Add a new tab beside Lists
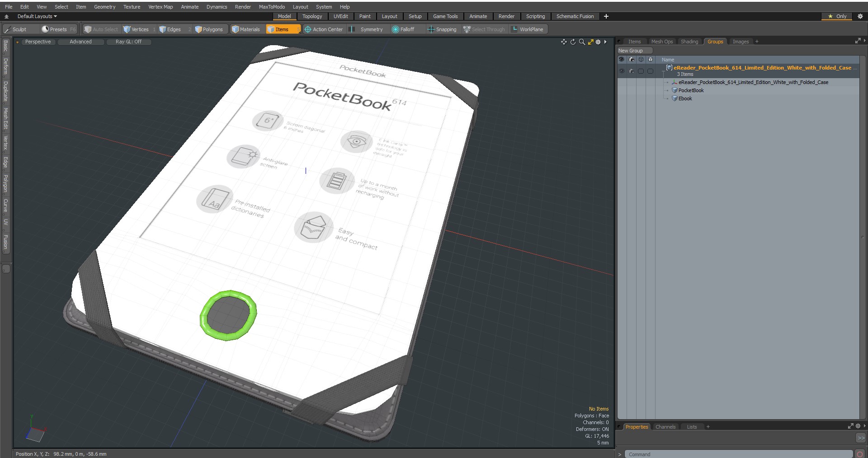Image resolution: width=868 pixels, height=458 pixels. click(x=708, y=427)
